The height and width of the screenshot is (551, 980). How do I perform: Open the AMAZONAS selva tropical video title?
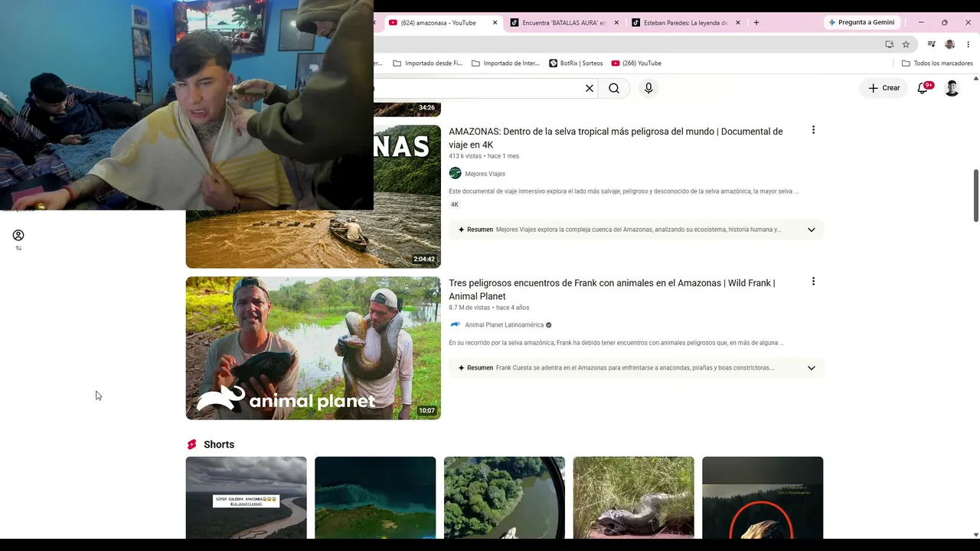[x=616, y=138]
